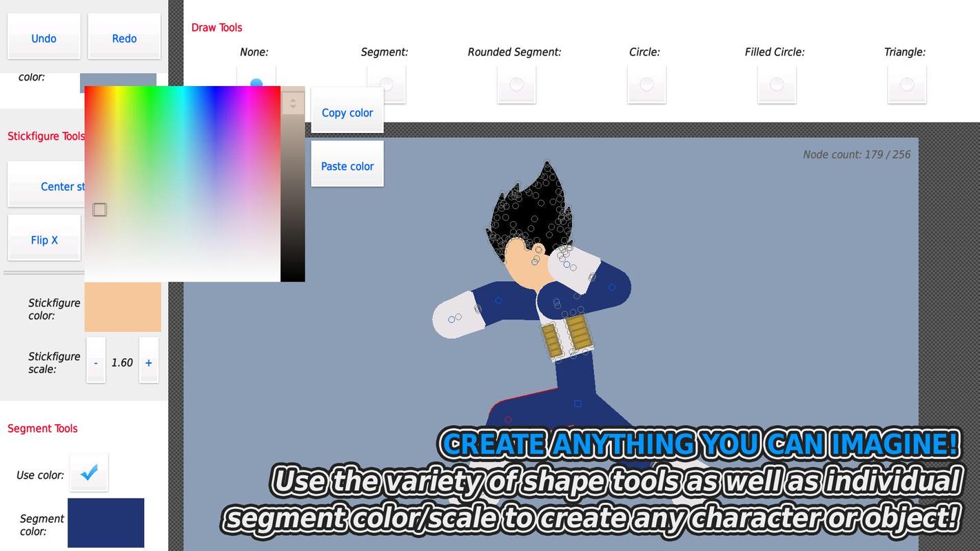Select the Rounded Segment draw tool

pyautogui.click(x=517, y=85)
